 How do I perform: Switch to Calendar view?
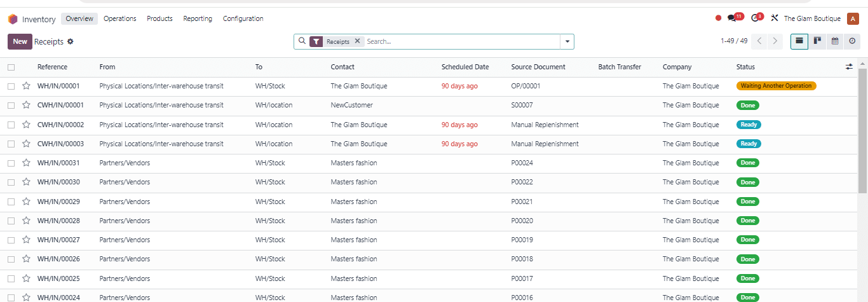point(835,41)
